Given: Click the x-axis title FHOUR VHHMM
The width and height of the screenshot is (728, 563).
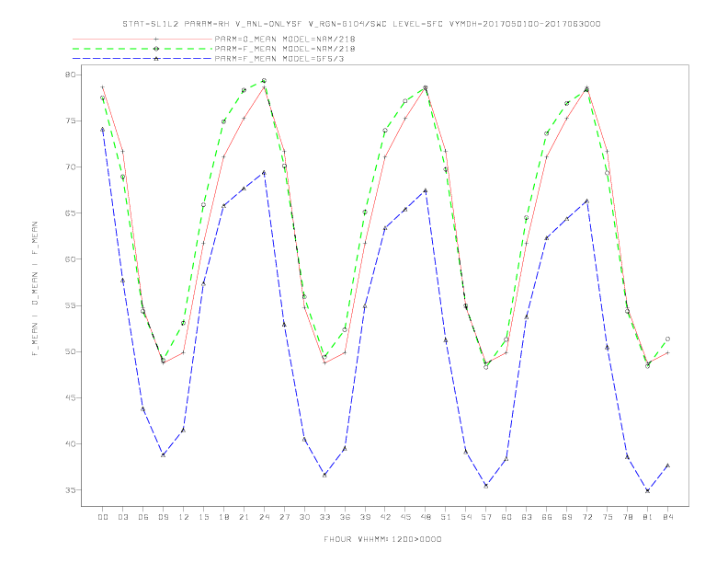Looking at the screenshot, I should tap(382, 539).
